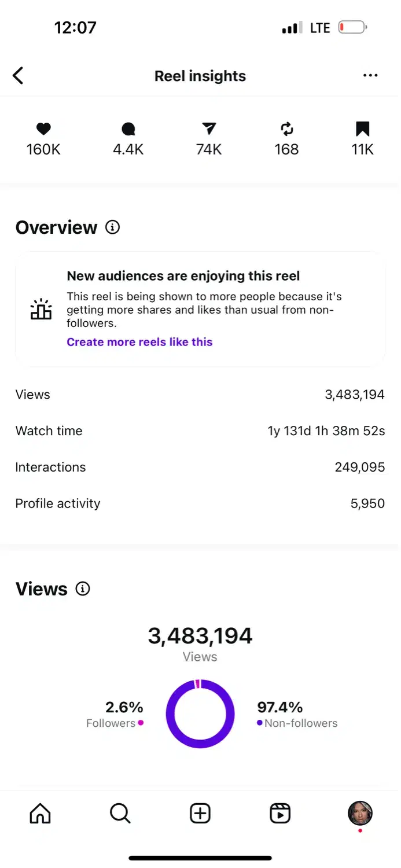Tap the shares paper plane icon

[209, 129]
